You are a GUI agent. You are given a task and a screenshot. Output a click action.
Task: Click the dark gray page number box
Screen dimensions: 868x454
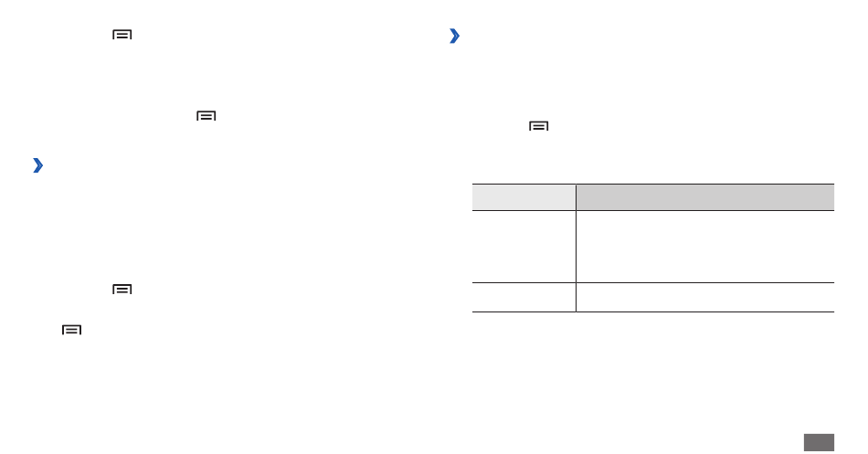(x=819, y=442)
